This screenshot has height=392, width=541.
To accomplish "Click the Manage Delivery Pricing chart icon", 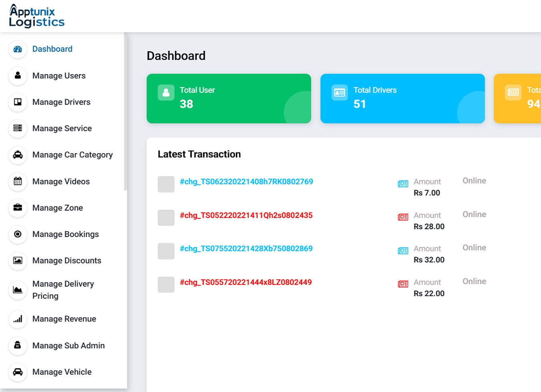I will click(18, 290).
